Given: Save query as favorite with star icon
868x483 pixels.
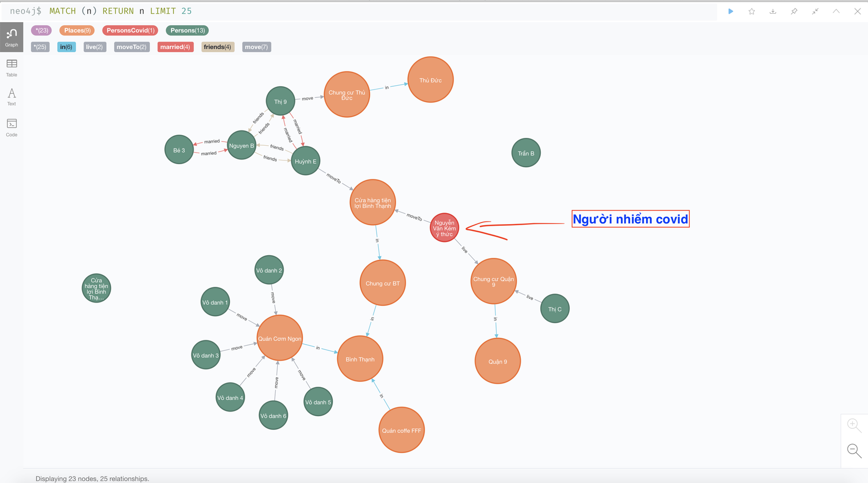Looking at the screenshot, I should tap(752, 11).
